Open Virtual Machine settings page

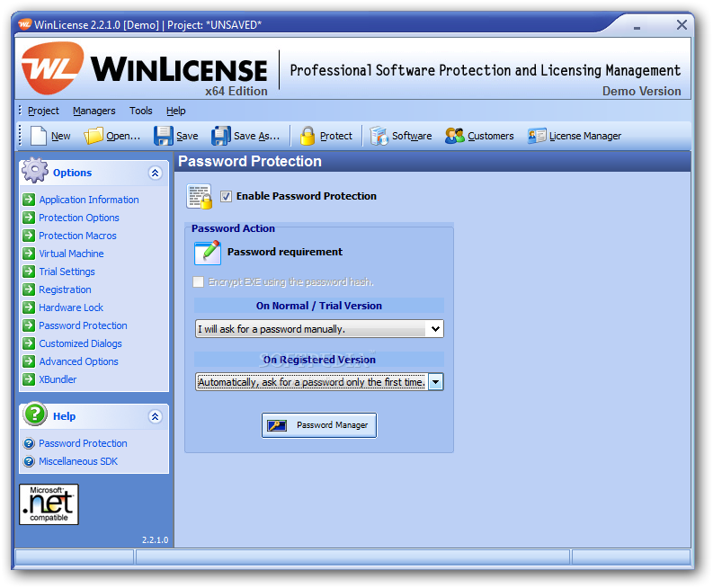coord(71,254)
